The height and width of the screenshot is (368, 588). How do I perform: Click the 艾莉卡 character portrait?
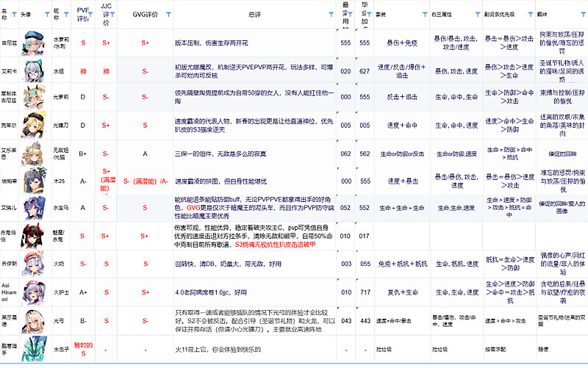(x=33, y=71)
